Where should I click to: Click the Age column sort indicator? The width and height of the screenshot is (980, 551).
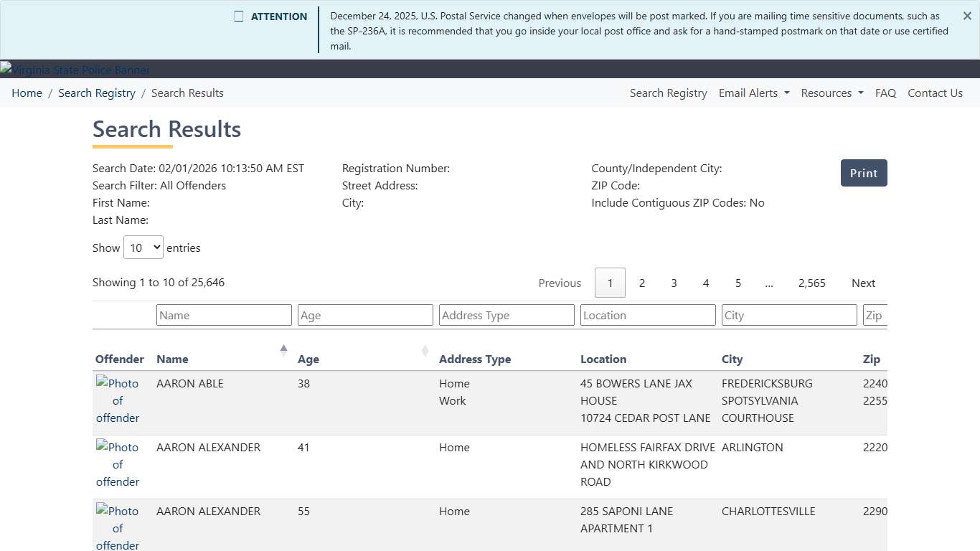coord(425,350)
